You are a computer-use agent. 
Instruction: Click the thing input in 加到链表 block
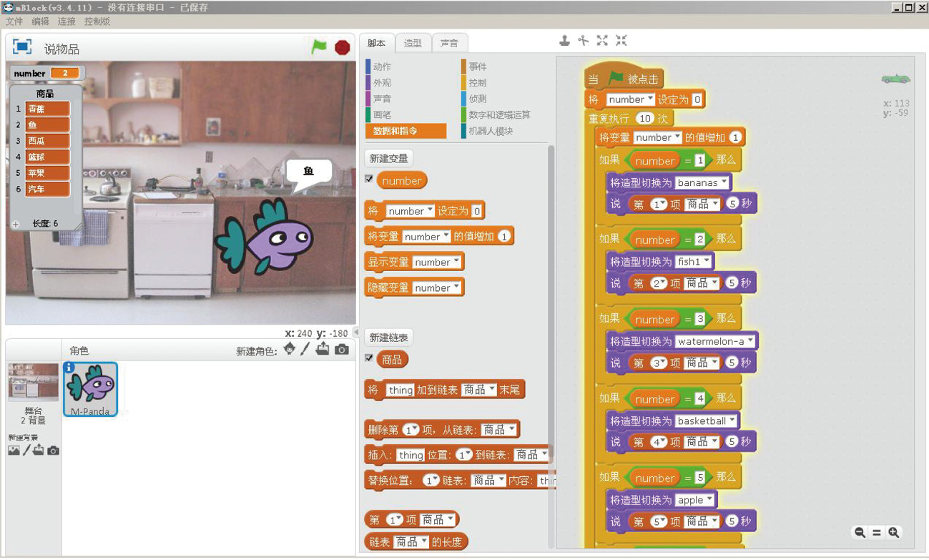400,390
